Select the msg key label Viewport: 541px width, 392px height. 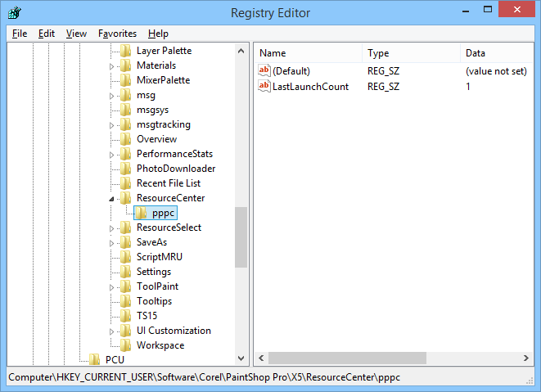pos(146,95)
